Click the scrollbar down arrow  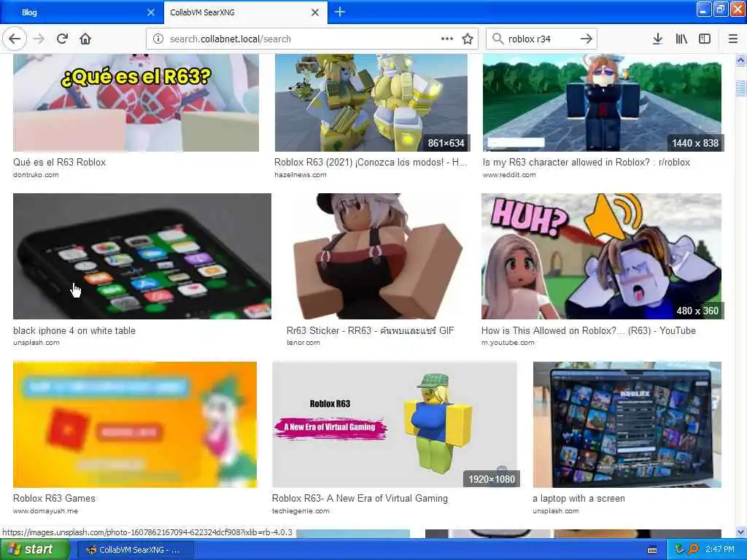click(x=740, y=532)
